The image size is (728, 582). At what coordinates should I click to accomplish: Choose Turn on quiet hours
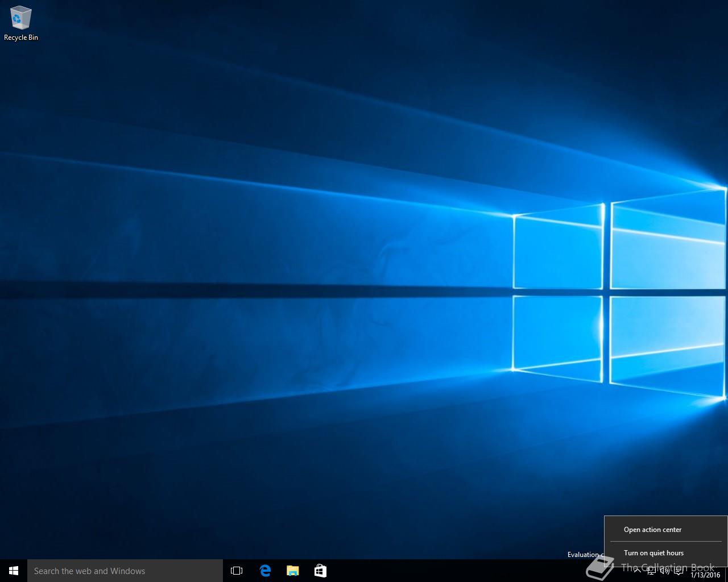pos(666,552)
